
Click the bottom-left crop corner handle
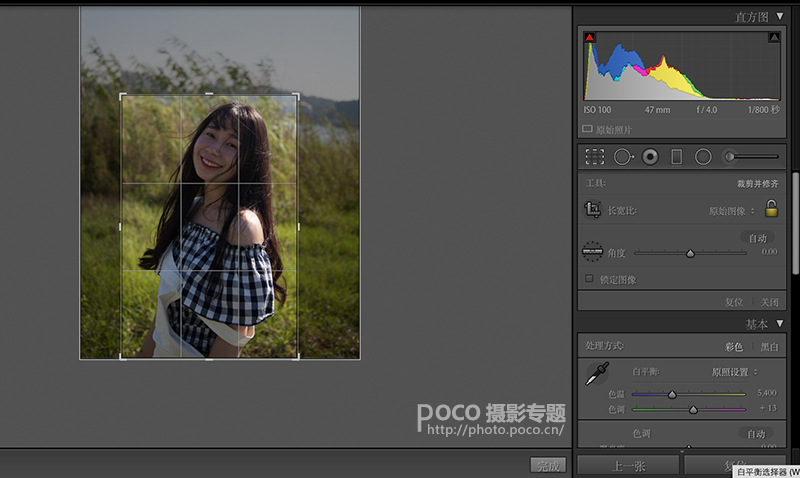[122, 357]
